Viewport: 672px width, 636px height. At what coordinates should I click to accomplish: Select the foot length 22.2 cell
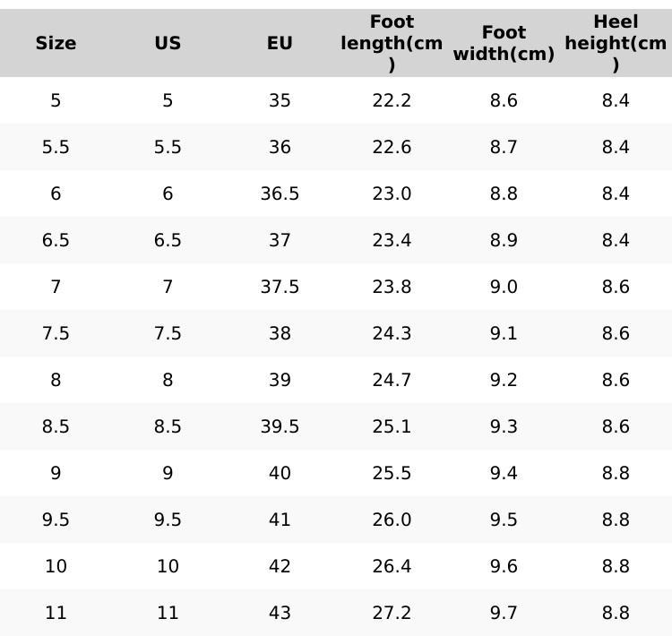click(392, 100)
